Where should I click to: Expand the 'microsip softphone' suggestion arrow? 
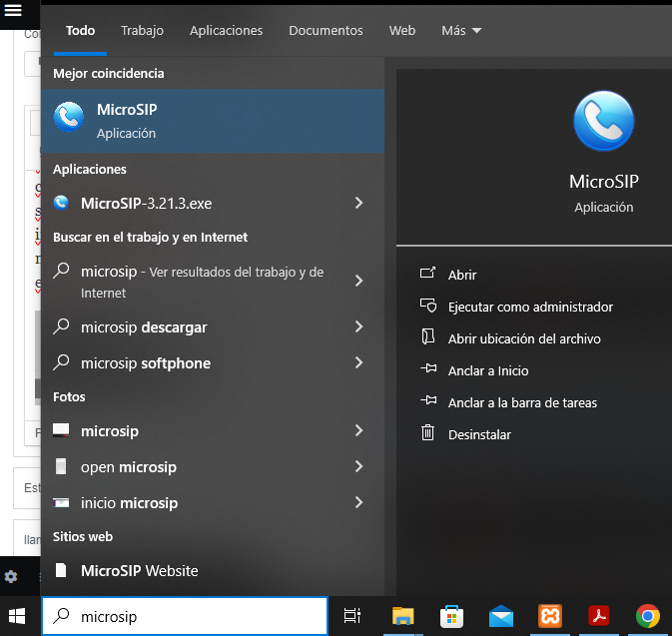(x=358, y=363)
